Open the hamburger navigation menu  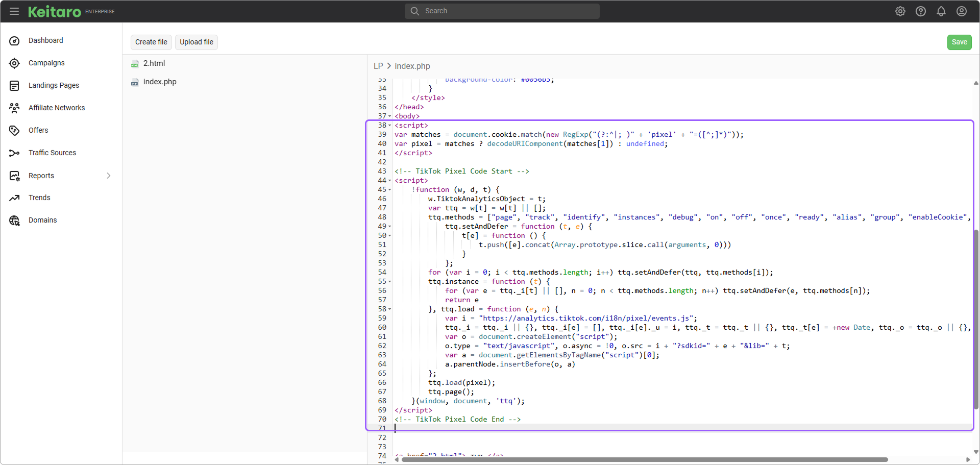tap(14, 11)
